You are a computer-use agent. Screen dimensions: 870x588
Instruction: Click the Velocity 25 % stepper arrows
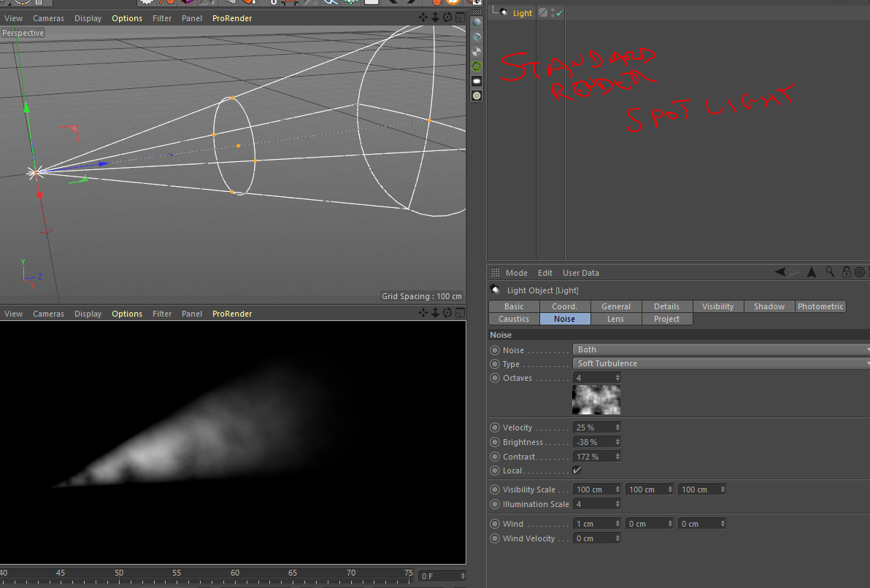click(x=617, y=427)
